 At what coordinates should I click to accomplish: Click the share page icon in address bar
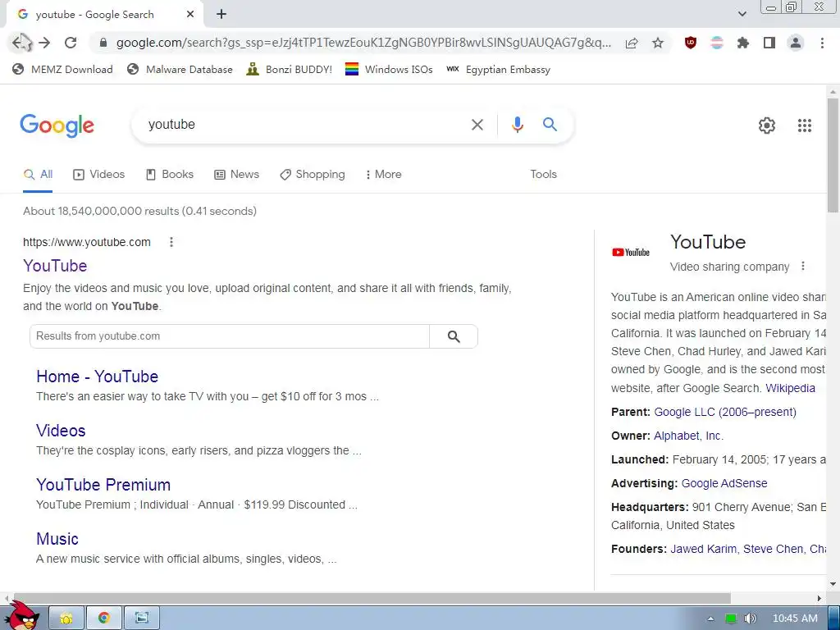point(632,43)
